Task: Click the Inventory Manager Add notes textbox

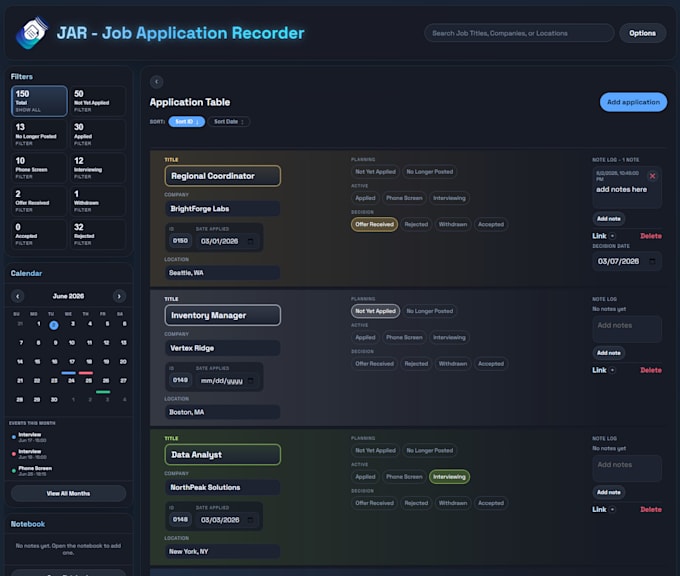Action: [x=627, y=329]
